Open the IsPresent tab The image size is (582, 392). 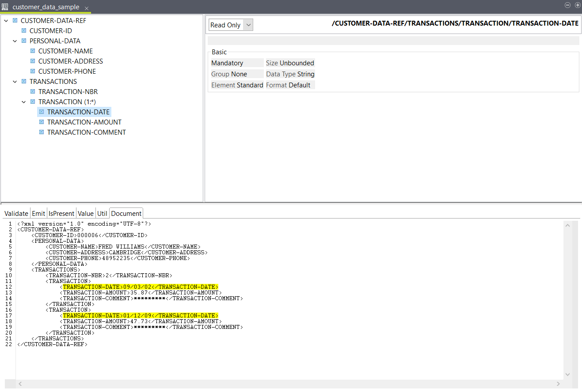tap(61, 214)
